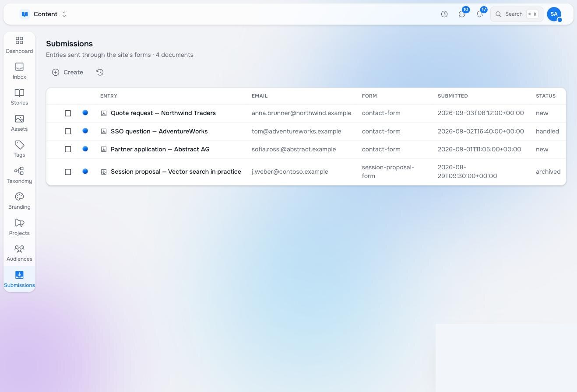Sort by the Entry column header

(x=109, y=96)
